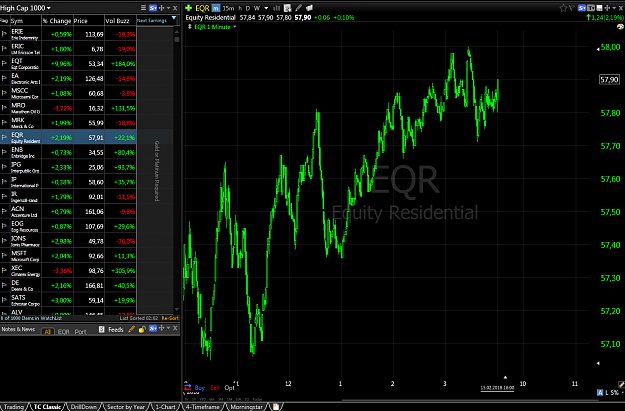Toggle the flag for MRO row
This screenshot has width=625, height=411.
coord(4,108)
